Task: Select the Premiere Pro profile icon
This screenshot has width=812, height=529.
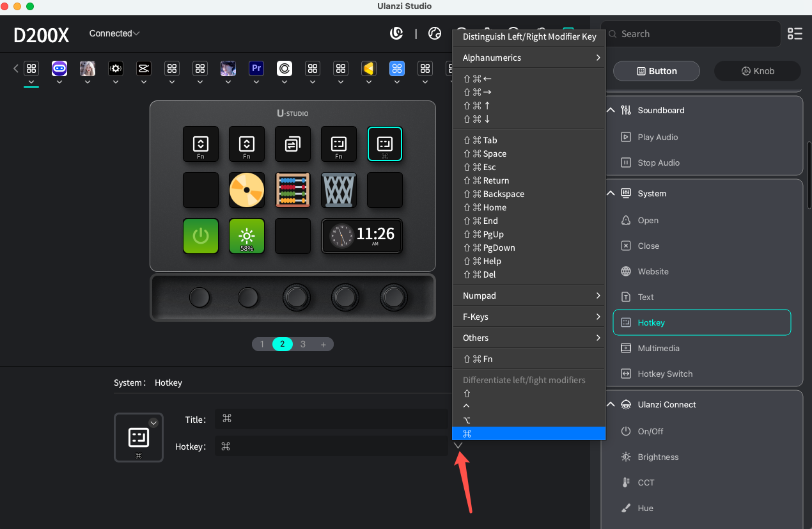Action: click(256, 68)
